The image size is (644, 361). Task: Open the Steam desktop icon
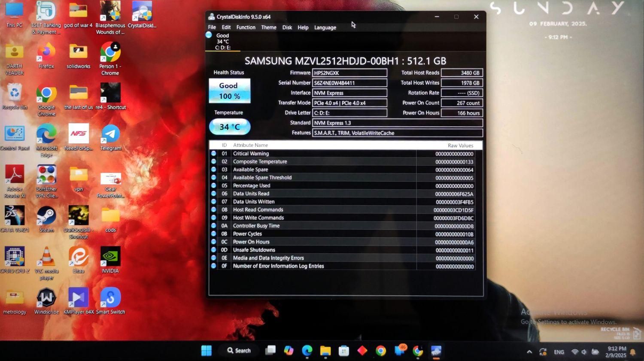coord(46,219)
